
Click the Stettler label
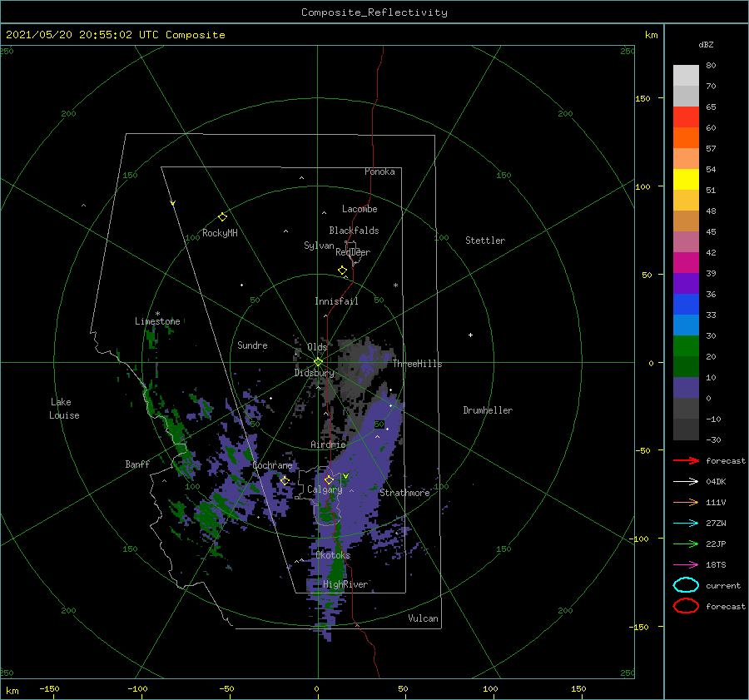click(485, 241)
